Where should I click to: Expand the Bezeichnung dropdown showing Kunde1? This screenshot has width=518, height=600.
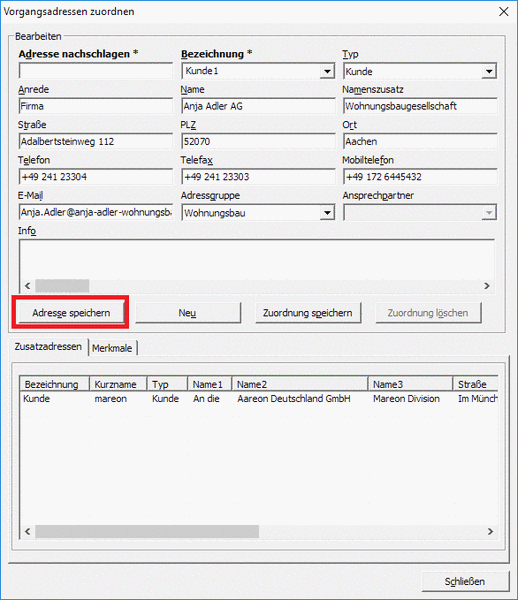(x=327, y=71)
